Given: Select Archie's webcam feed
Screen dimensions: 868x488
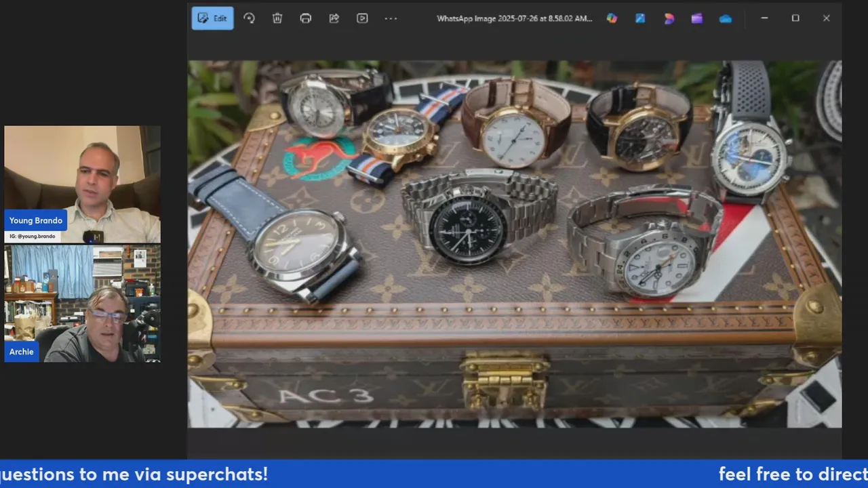Looking at the screenshot, I should tap(83, 304).
